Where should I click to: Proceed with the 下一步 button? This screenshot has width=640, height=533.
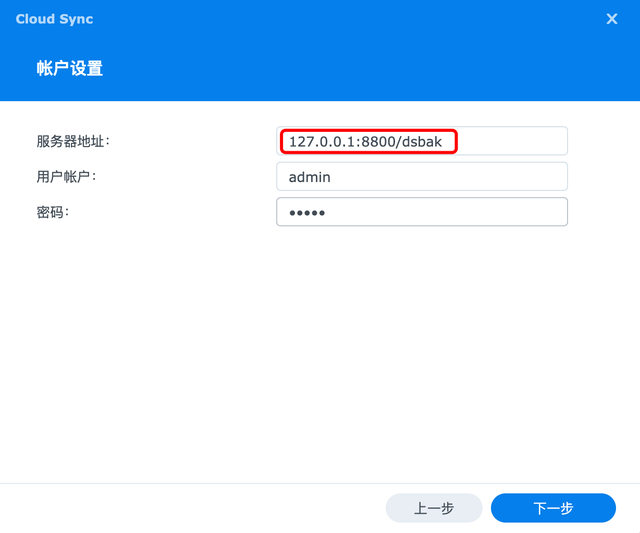click(x=553, y=508)
